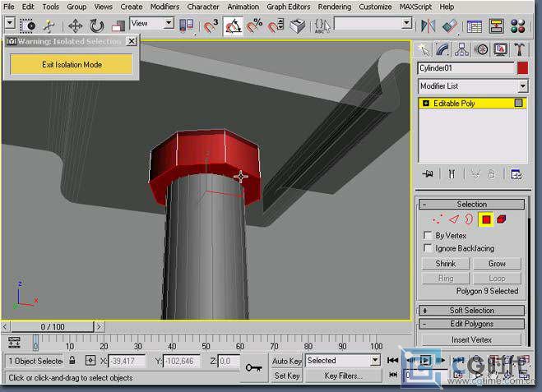Open the selection filter dropdown arrow
This screenshot has width=542, height=392.
coord(10,24)
